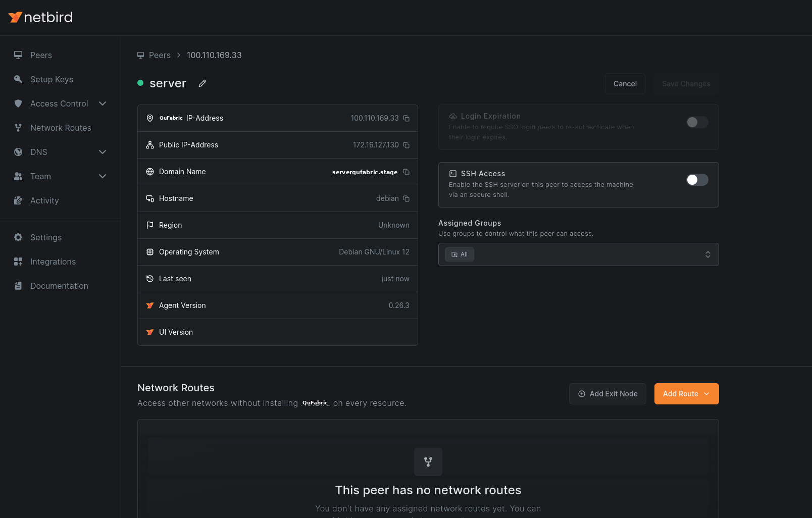The height and width of the screenshot is (518, 812).
Task: Copy the peer IP address 100.110.169.33
Action: 407,118
